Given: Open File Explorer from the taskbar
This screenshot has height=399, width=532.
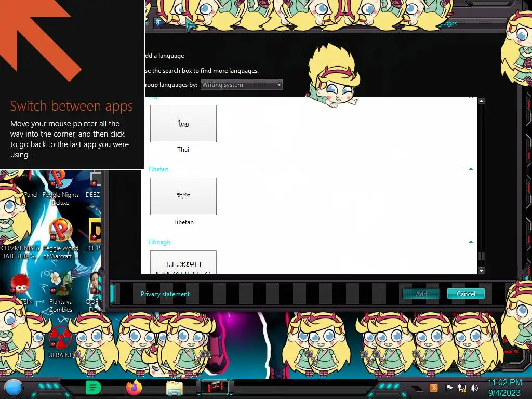Looking at the screenshot, I should (175, 388).
